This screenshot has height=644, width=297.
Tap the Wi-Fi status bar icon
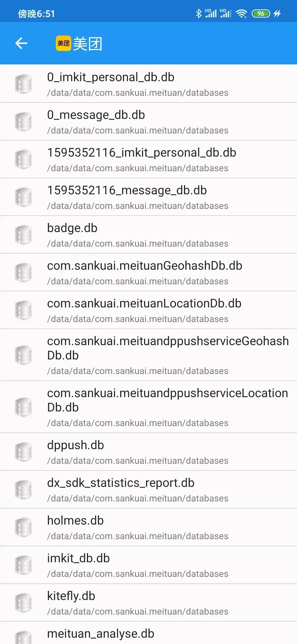[x=241, y=13]
